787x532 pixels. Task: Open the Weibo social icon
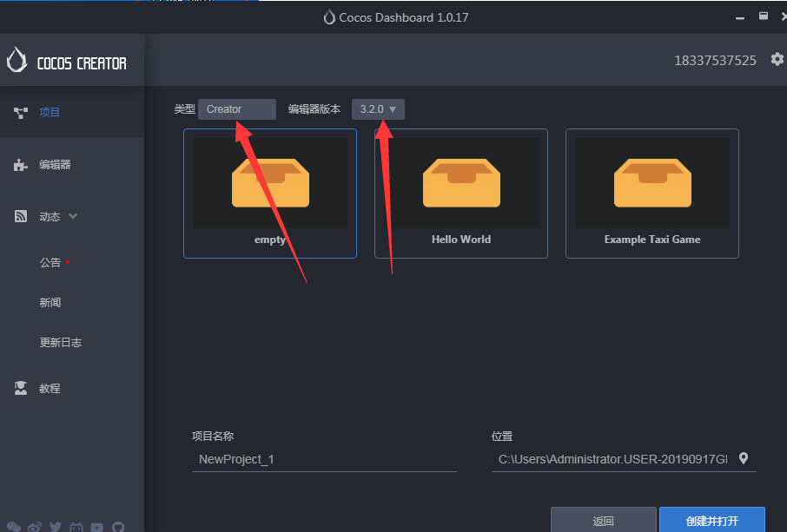(x=35, y=527)
